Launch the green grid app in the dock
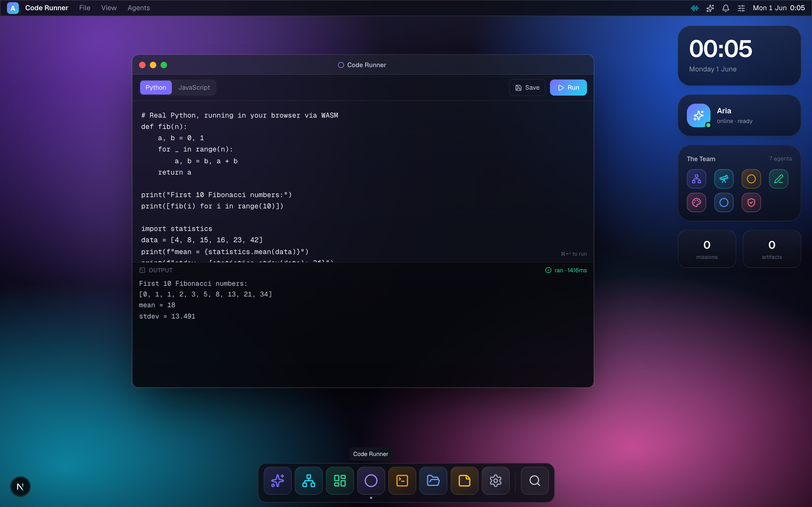812x507 pixels. pyautogui.click(x=340, y=480)
